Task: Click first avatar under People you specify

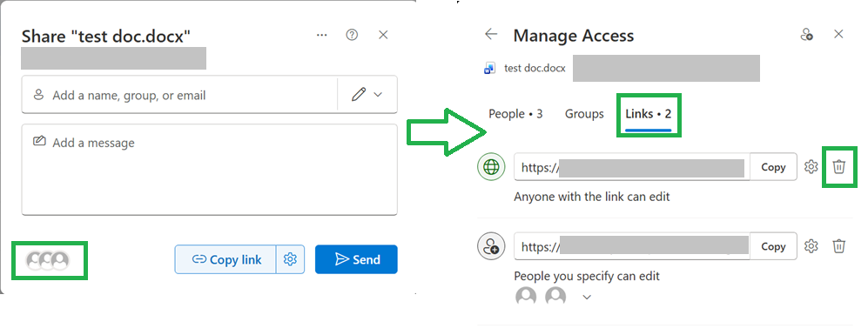Action: point(526,297)
